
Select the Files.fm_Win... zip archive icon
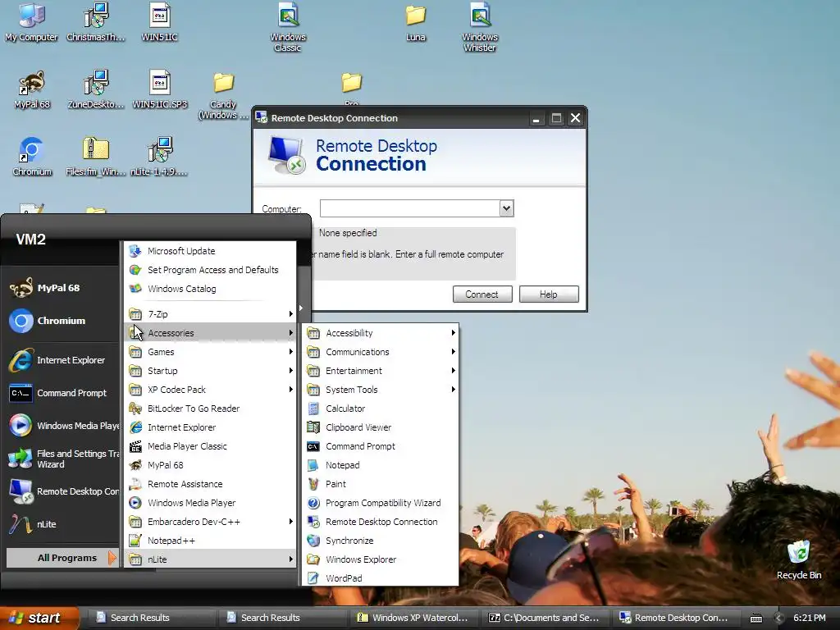(95, 157)
